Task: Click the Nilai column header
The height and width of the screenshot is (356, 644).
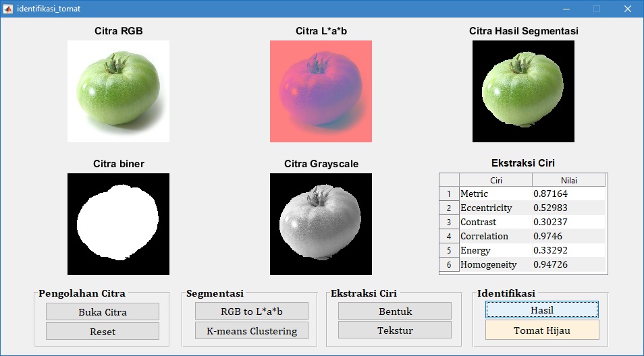Action: (568, 180)
